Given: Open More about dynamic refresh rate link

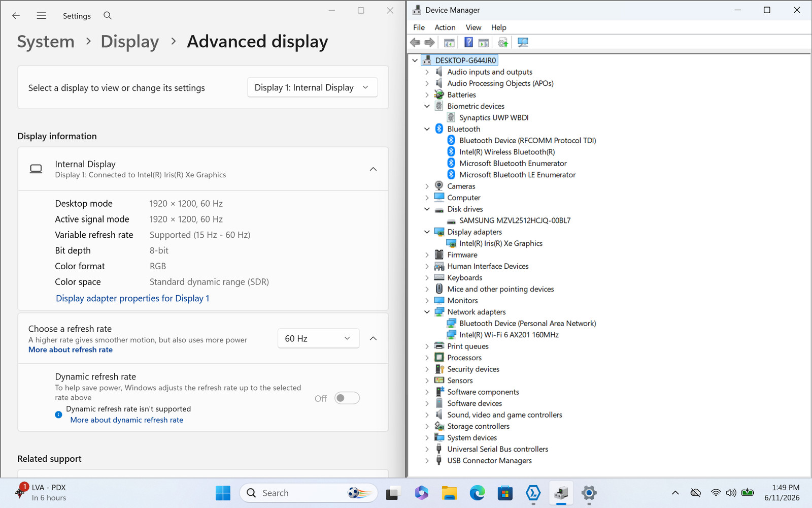Looking at the screenshot, I should [x=127, y=420].
